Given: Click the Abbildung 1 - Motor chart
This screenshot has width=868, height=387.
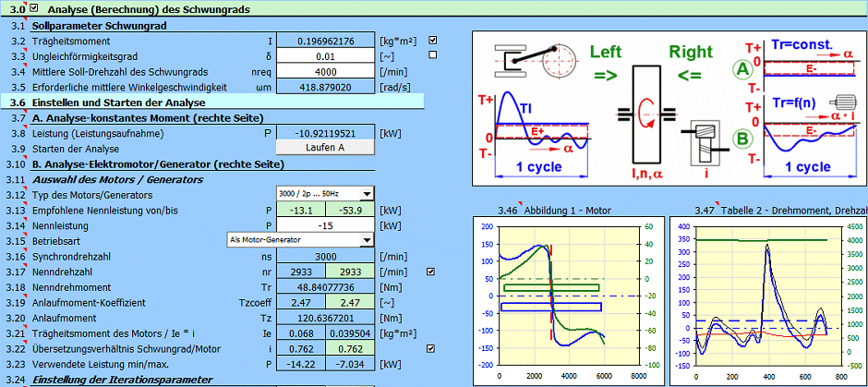Looking at the screenshot, I should [568, 300].
